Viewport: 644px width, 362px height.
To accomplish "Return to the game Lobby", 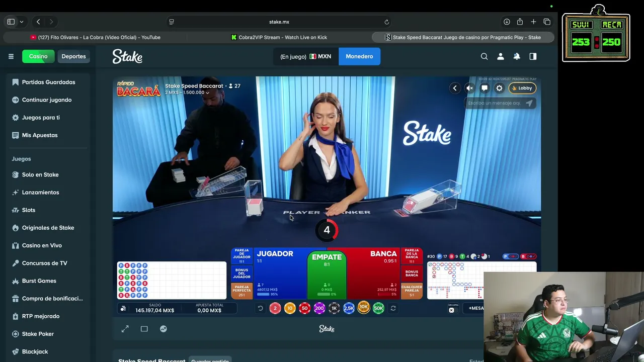I will (x=522, y=88).
